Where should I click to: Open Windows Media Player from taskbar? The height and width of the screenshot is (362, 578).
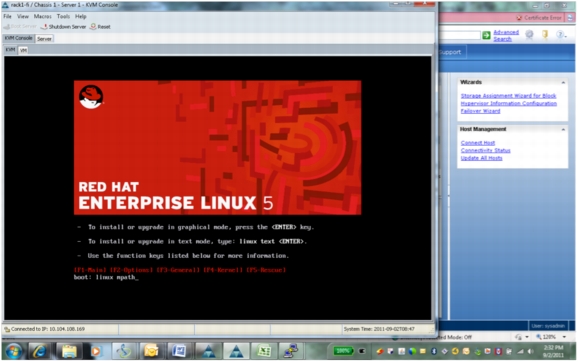[x=96, y=351]
